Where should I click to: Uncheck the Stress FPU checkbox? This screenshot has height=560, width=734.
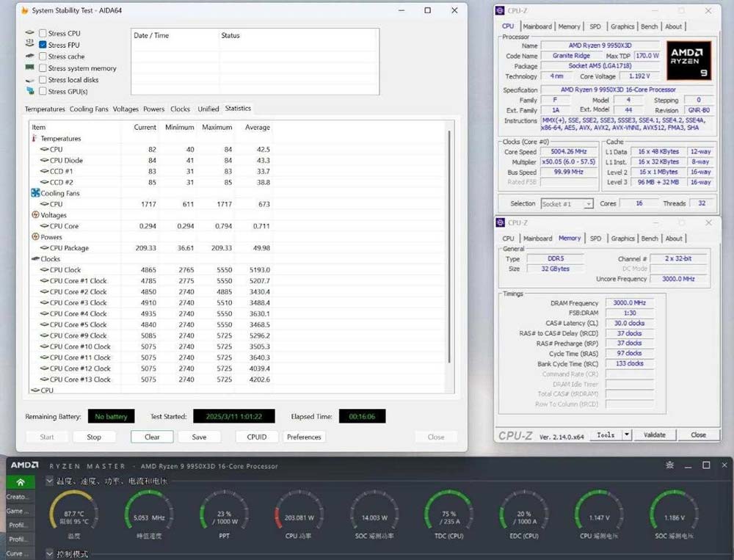(43, 45)
